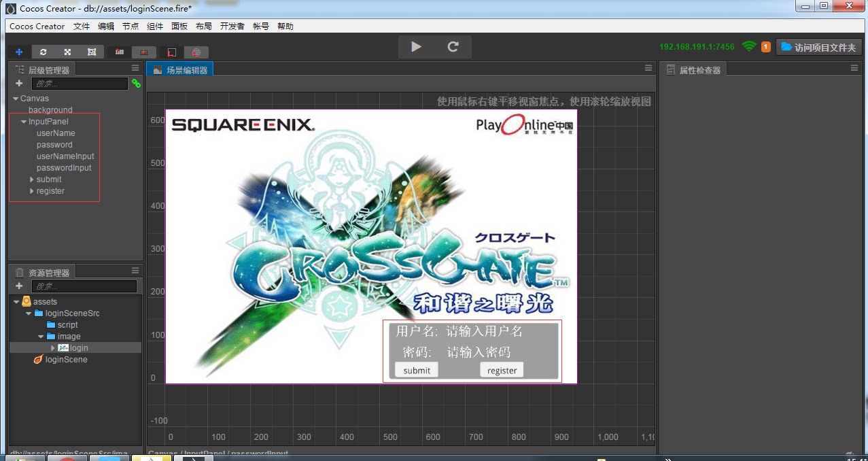Collapse the image folder
Viewport: 868px width, 461px height.
[41, 337]
